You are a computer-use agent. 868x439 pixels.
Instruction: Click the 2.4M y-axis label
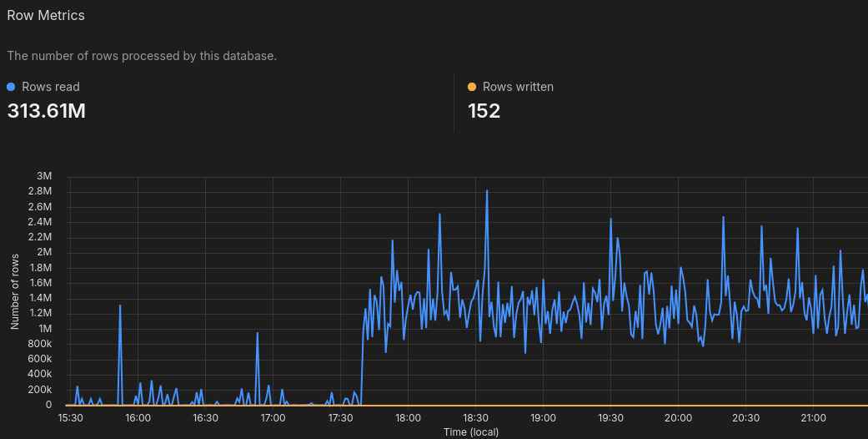point(40,221)
